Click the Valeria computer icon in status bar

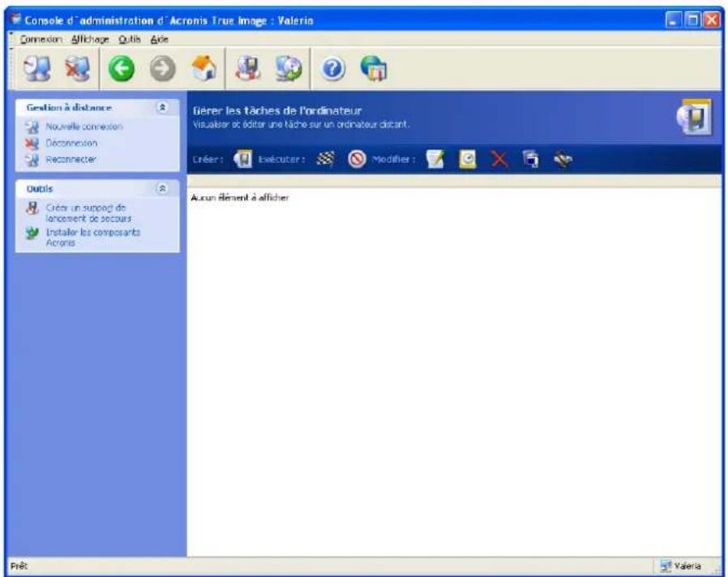[666, 566]
